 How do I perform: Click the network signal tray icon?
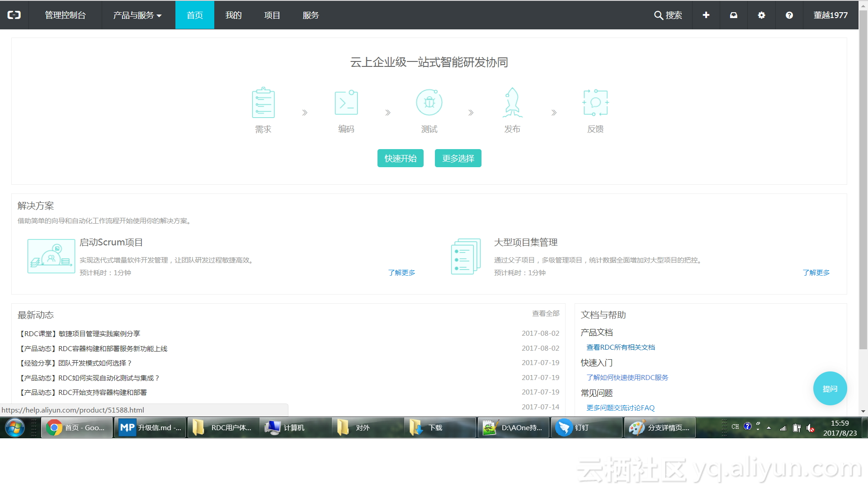tap(783, 427)
